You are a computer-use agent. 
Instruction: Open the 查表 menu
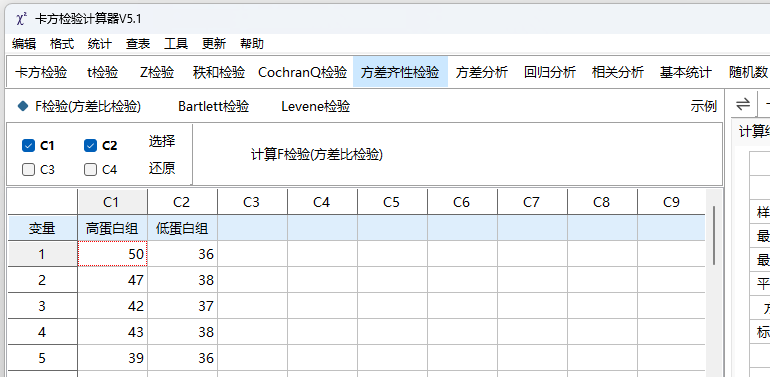pos(138,44)
